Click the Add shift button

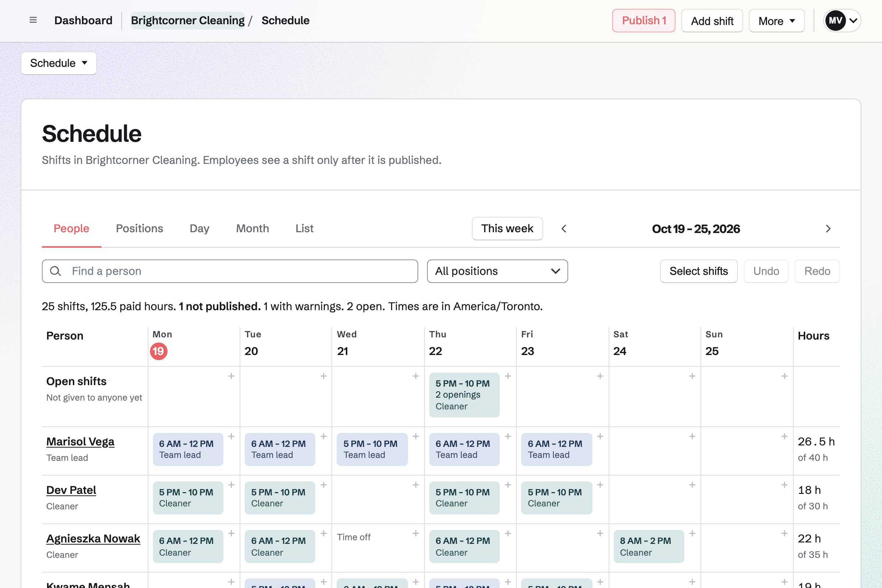pyautogui.click(x=712, y=21)
